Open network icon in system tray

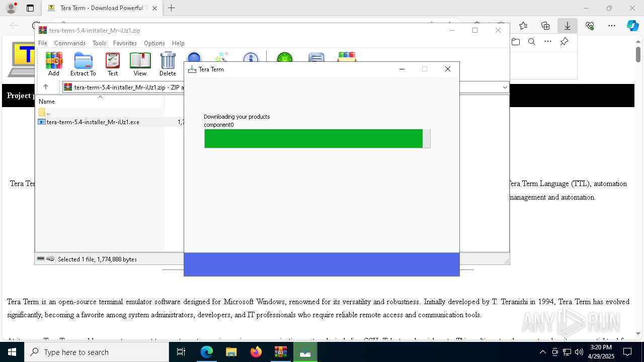[x=567, y=352]
